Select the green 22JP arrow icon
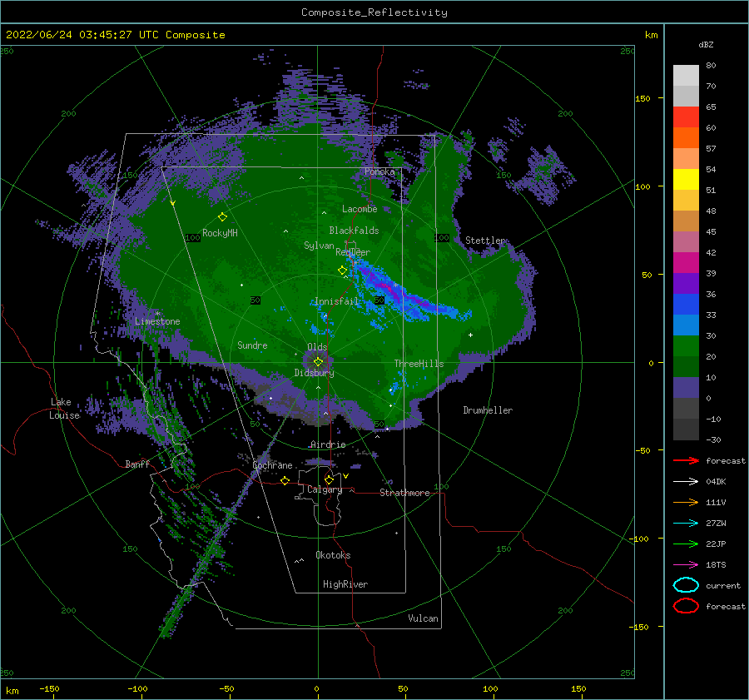The width and height of the screenshot is (749, 700). (x=686, y=544)
